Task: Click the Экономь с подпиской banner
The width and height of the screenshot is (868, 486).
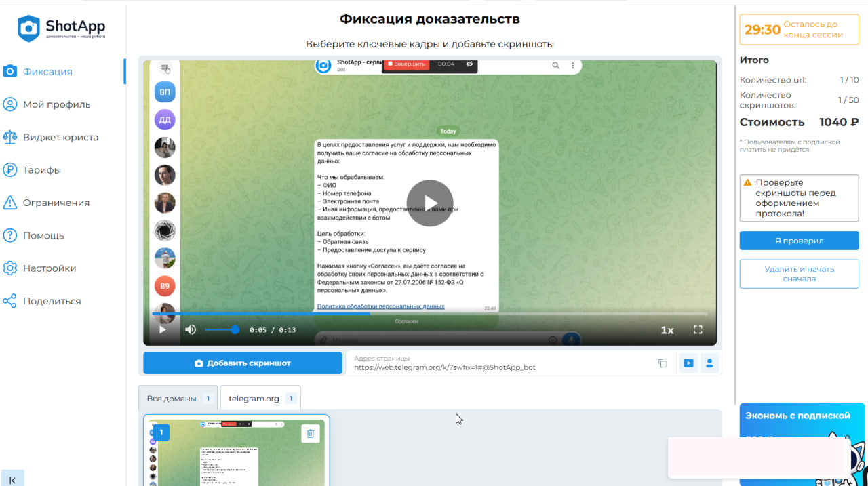Action: point(802,445)
